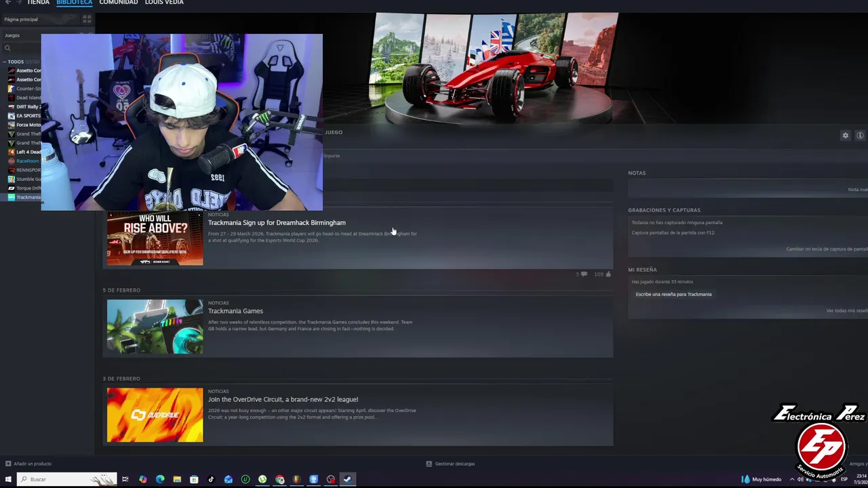Click the library search field
The image size is (868, 488).
pyautogui.click(x=22, y=48)
